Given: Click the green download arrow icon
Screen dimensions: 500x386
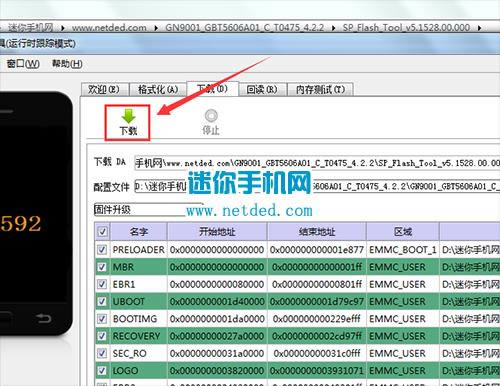Looking at the screenshot, I should [x=128, y=116].
